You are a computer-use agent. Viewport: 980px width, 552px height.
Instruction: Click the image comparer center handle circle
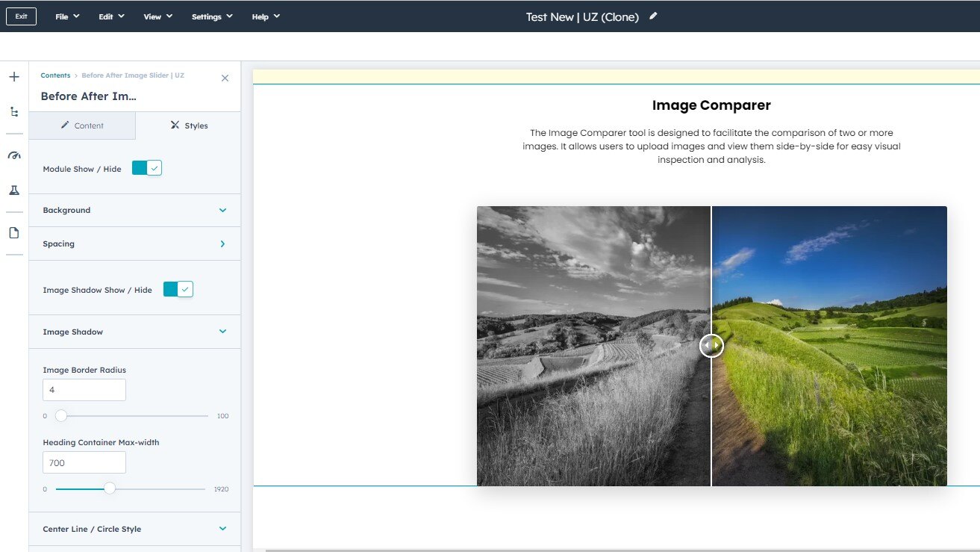click(x=711, y=345)
